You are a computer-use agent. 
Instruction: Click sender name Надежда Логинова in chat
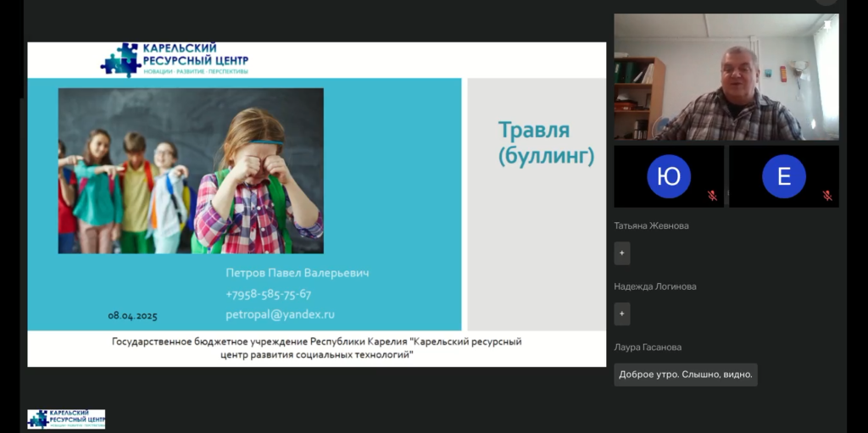tap(654, 286)
